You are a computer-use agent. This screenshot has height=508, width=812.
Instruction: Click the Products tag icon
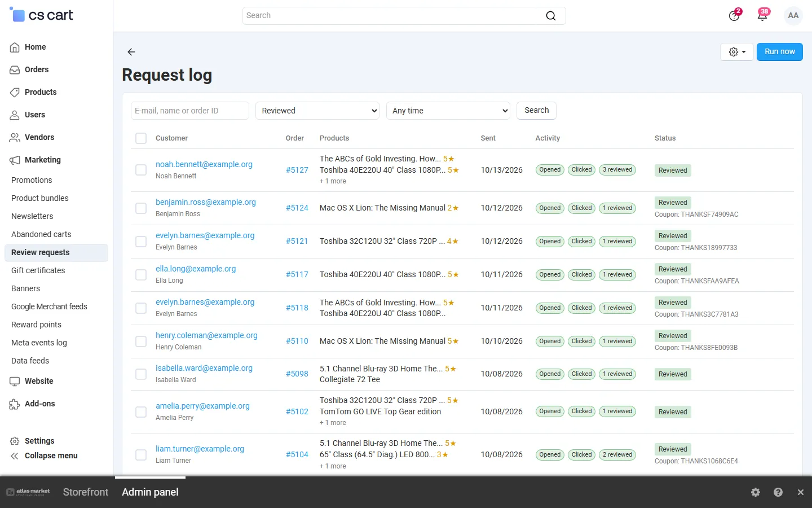pos(15,93)
